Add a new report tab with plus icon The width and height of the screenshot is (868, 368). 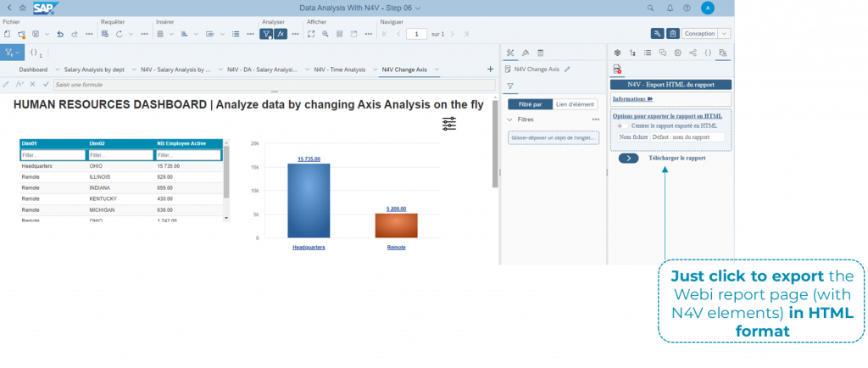click(x=490, y=69)
